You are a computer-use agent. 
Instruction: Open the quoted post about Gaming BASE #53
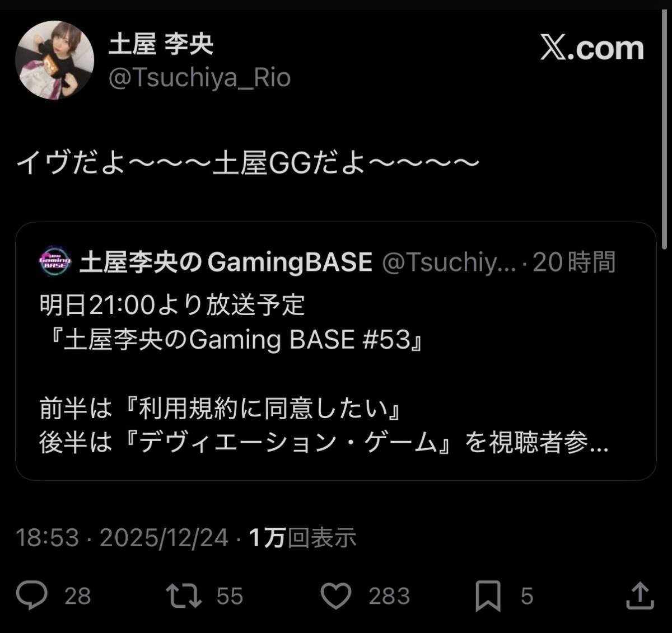[335, 351]
